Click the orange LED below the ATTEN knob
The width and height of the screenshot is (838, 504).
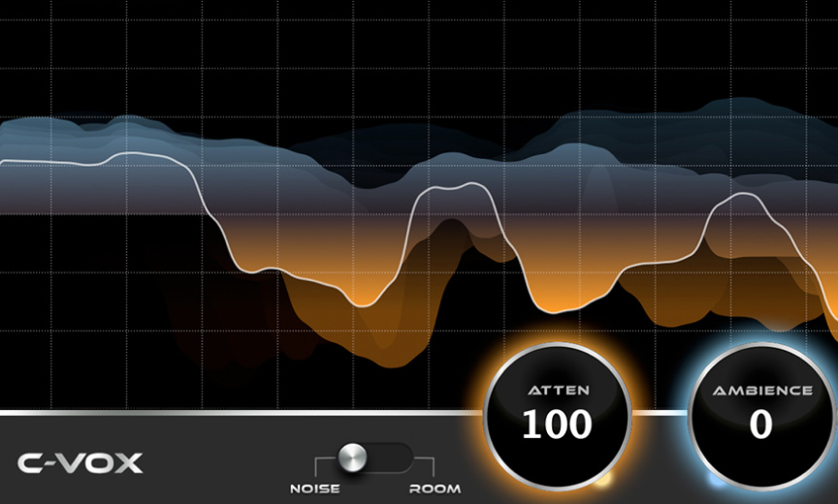click(x=600, y=479)
